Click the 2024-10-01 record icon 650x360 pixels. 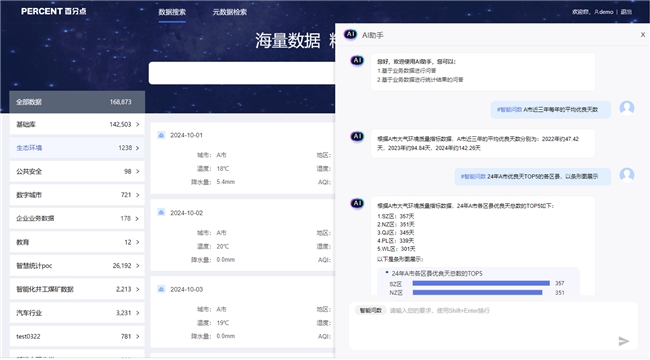point(161,135)
